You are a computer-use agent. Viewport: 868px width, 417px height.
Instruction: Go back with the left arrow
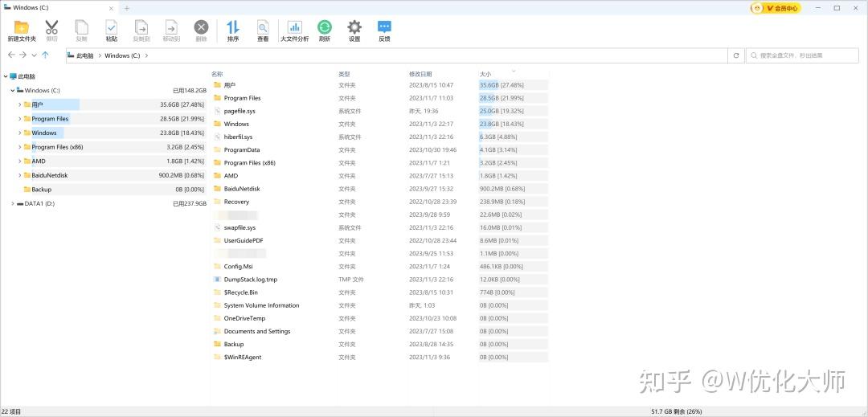point(11,55)
